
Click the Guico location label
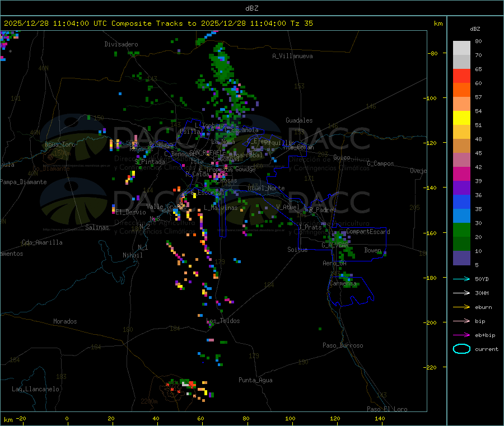342,157
